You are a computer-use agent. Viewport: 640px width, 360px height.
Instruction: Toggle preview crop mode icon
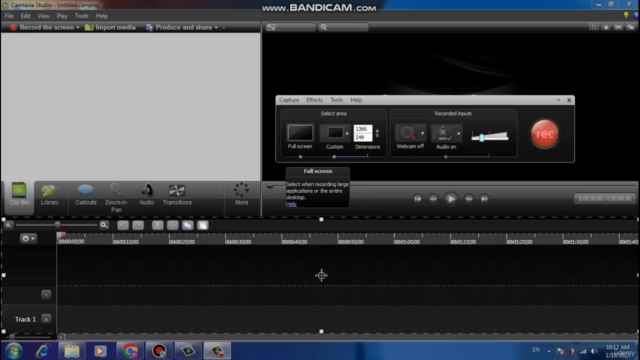tap(594, 27)
